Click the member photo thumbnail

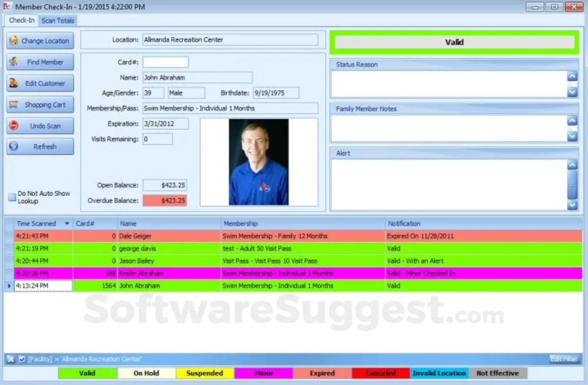coord(259,162)
